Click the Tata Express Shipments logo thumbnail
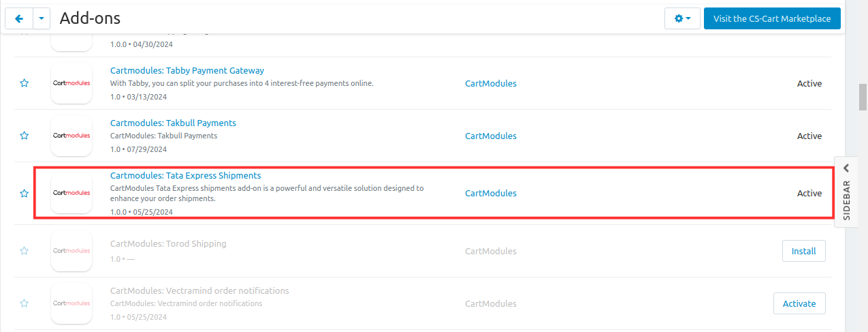 click(71, 193)
